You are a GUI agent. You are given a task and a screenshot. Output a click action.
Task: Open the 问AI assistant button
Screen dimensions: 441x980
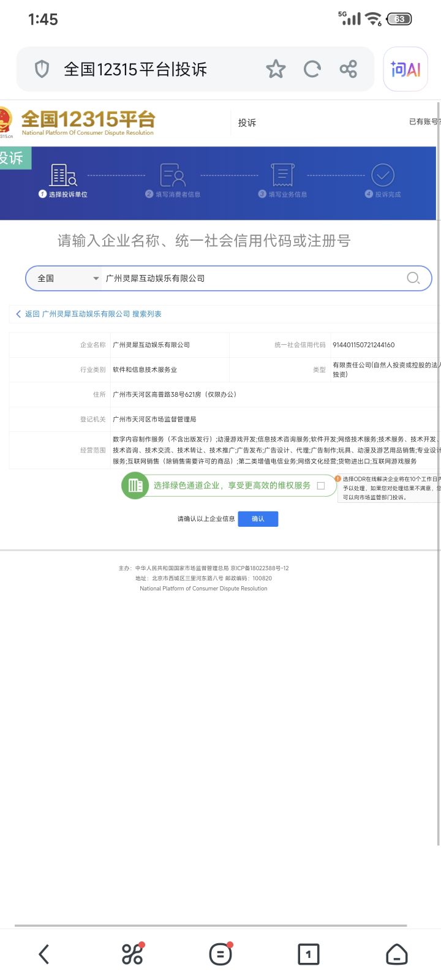[405, 69]
